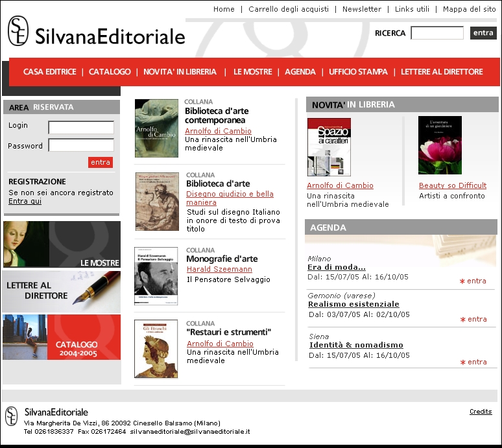Image resolution: width=502 pixels, height=448 pixels.
Task: Click the Artisti a confronto subtitle
Action: (x=452, y=196)
